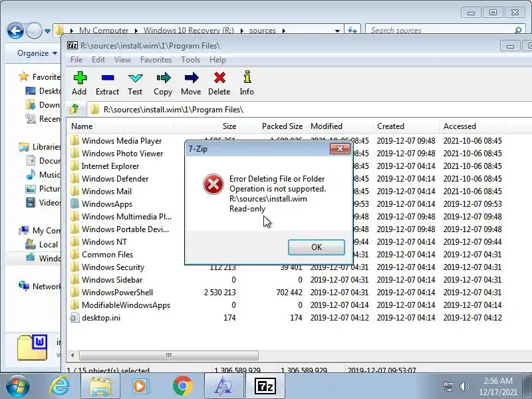Sort by the Modified column header
The width and height of the screenshot is (532, 399).
click(340, 126)
